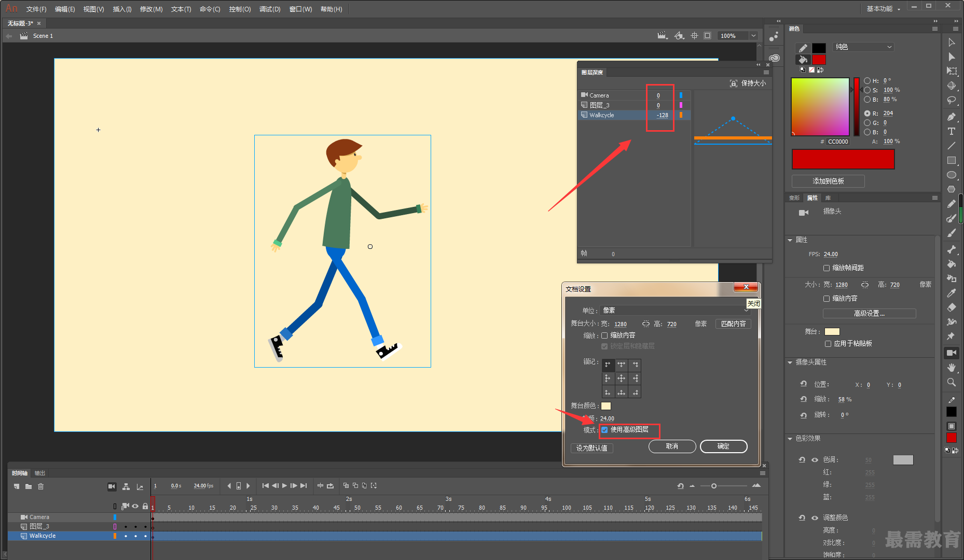Select the Eyedropper tool
This screenshot has height=560, width=964.
point(952,293)
